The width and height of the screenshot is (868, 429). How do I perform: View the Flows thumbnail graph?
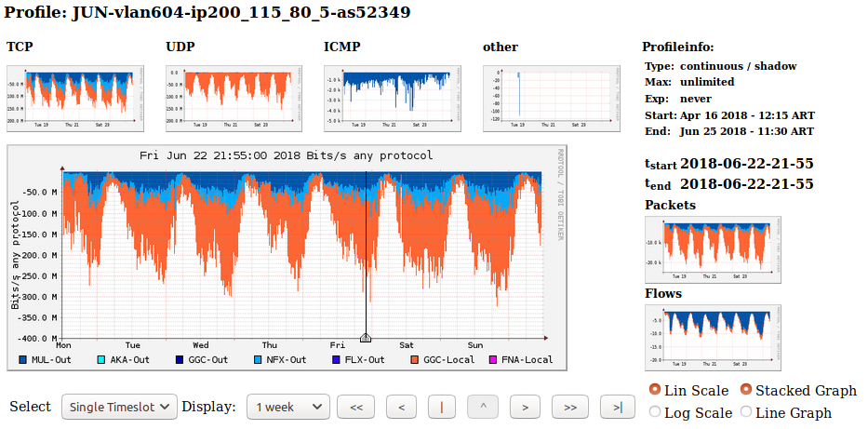click(713, 337)
